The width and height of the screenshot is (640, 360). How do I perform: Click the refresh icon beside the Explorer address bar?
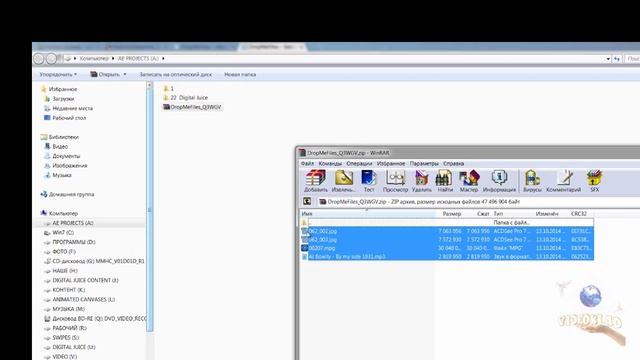pyautogui.click(x=617, y=59)
